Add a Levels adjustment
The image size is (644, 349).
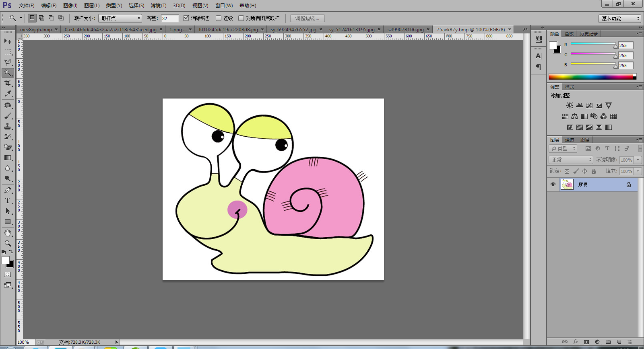pos(579,105)
